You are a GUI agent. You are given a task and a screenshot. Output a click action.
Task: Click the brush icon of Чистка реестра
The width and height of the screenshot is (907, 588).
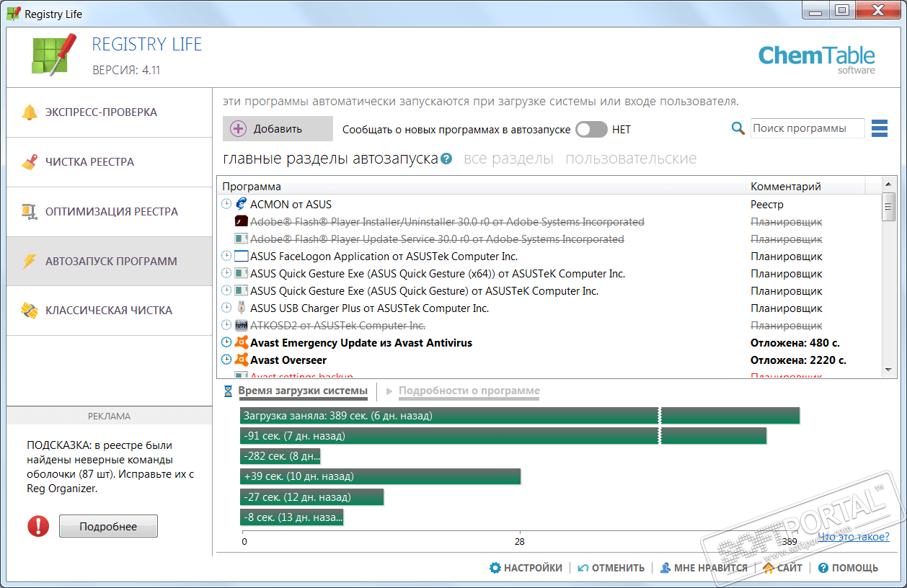point(30,162)
